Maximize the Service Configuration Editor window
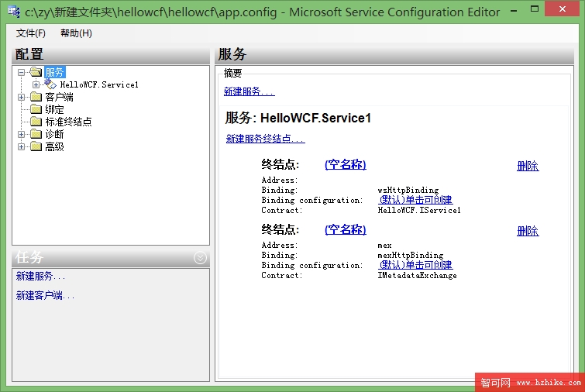The image size is (585, 392). pyautogui.click(x=535, y=9)
